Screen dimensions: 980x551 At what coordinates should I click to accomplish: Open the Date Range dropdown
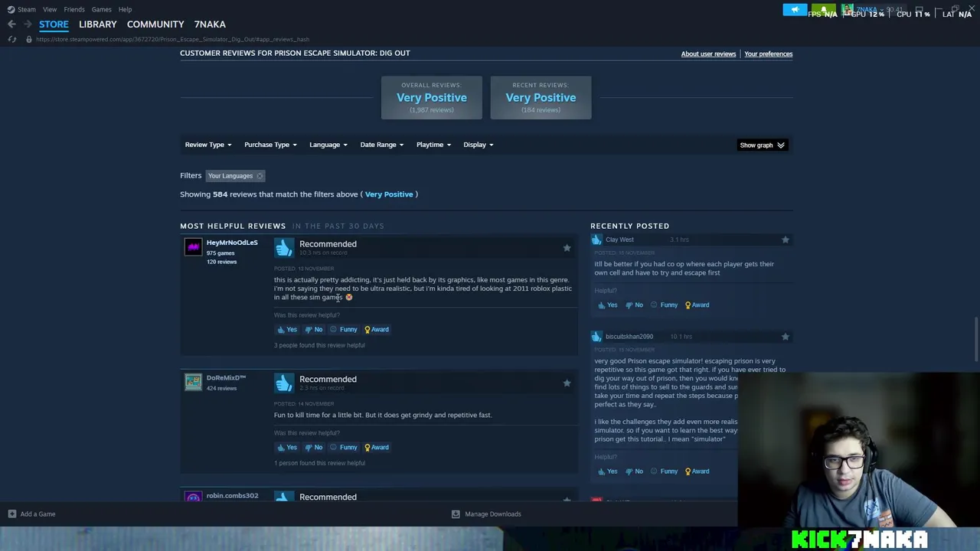click(381, 145)
